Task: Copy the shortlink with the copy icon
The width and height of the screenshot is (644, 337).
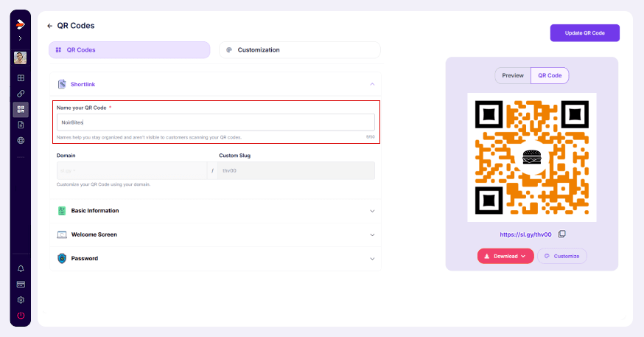Action: pyautogui.click(x=562, y=234)
